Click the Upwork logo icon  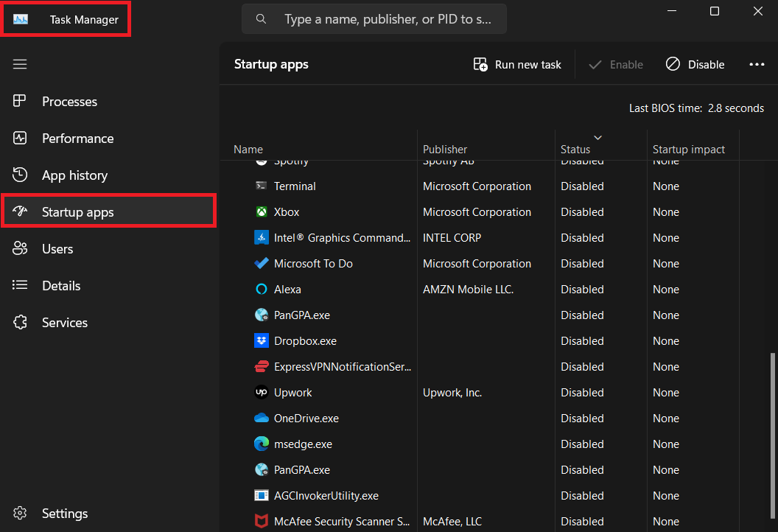click(261, 392)
